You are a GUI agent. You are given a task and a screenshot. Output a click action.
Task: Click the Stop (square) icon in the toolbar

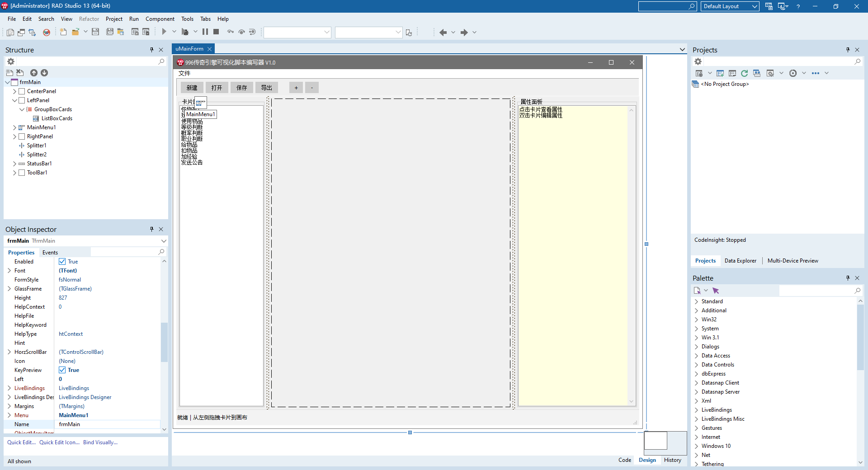pyautogui.click(x=217, y=32)
